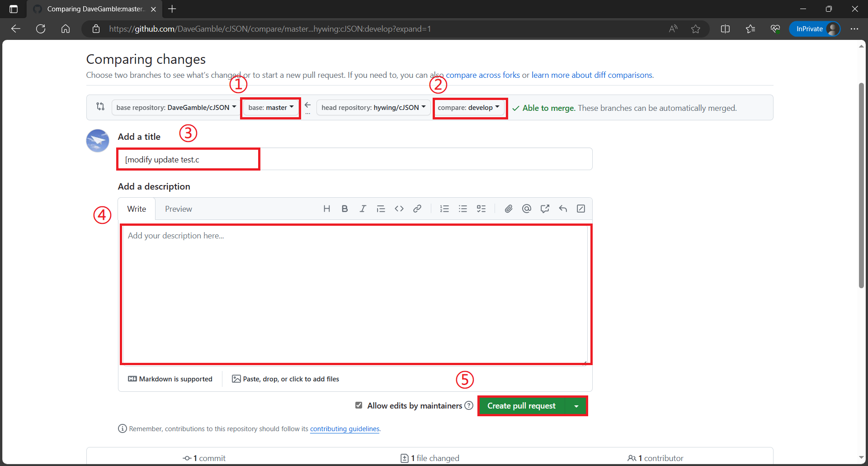Open browser essentials
This screenshot has width=868, height=466.
775,29
